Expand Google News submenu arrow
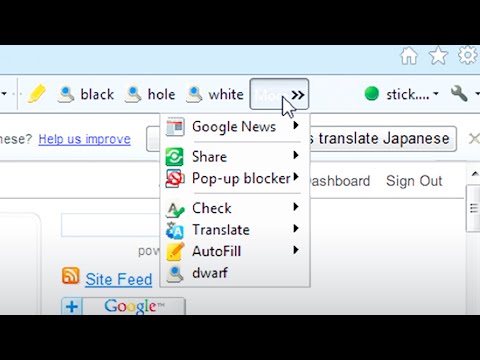Screen dimensions: 480x360 (296, 126)
